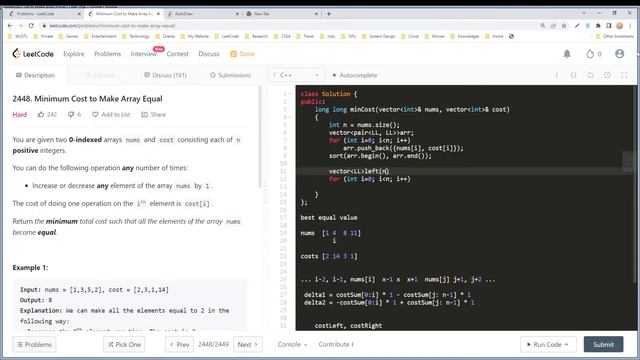Click the panel divider drag handle
The image size is (640, 360).
pos(265,192)
